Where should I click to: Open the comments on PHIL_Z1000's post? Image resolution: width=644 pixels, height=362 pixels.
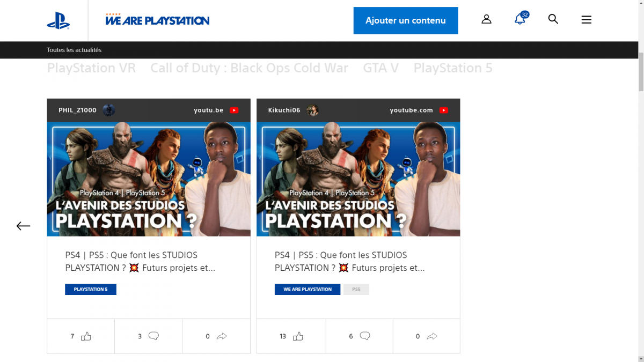coord(153,336)
